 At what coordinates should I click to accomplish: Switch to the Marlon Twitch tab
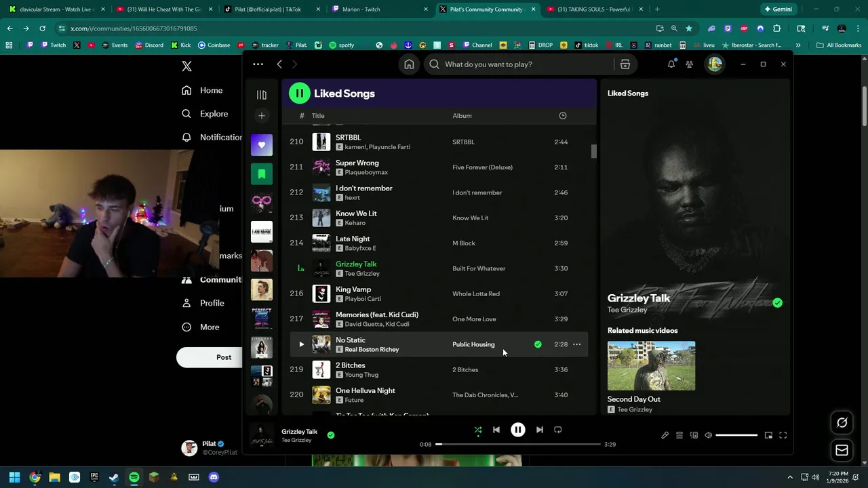378,9
